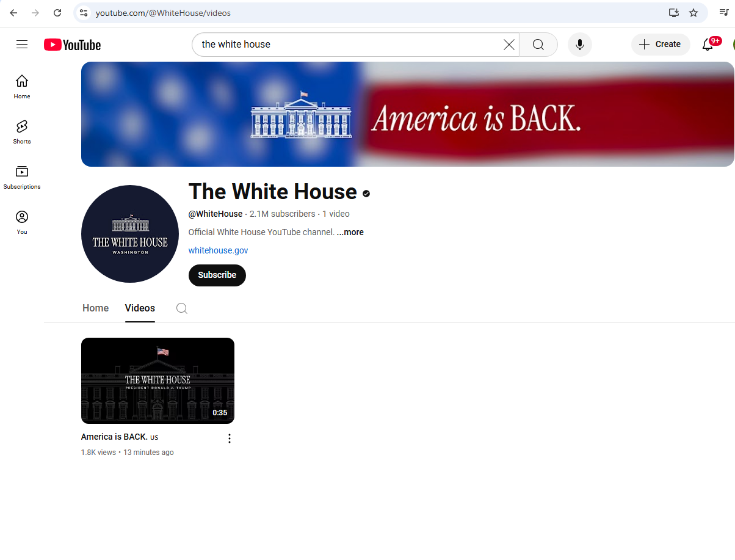Click The White House channel title

[272, 192]
